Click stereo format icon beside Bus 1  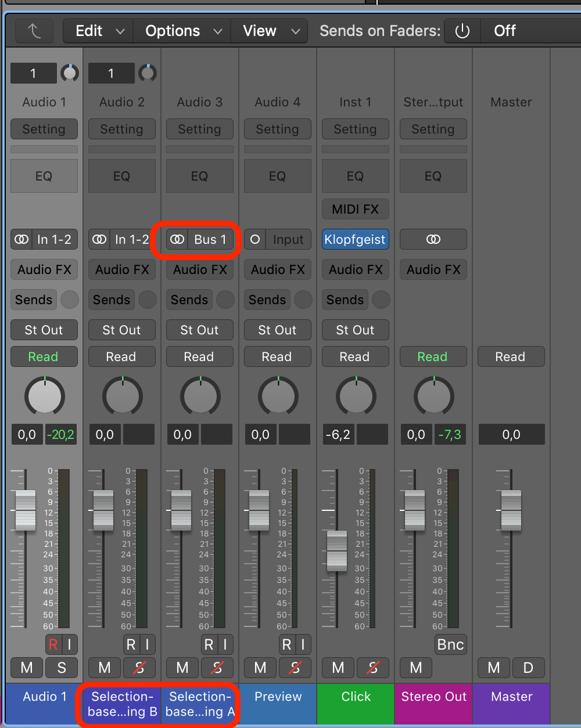[x=177, y=239]
